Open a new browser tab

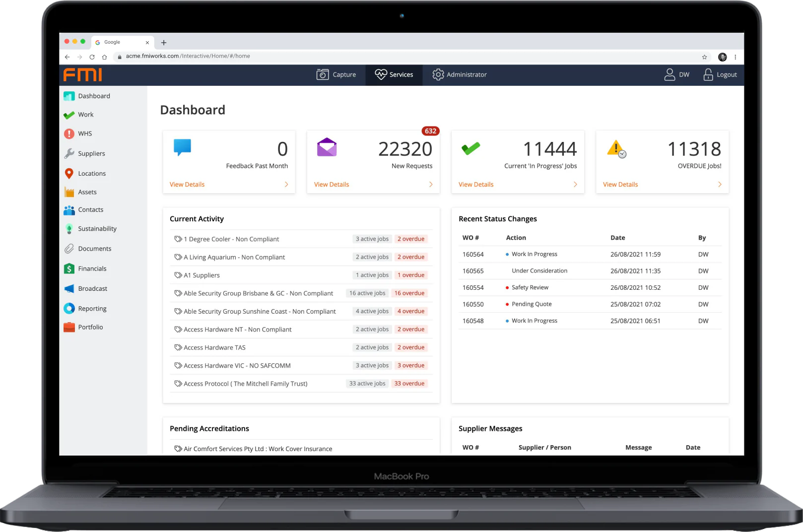coord(164,43)
